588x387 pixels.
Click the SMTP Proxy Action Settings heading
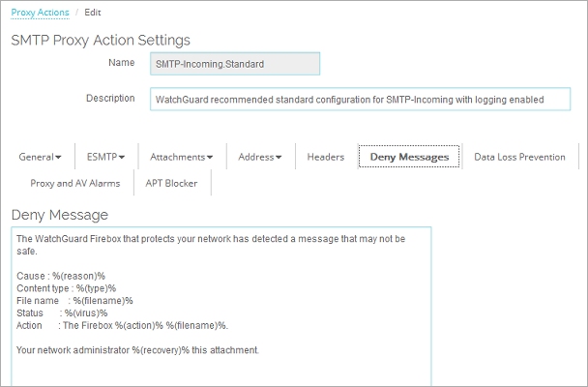point(101,40)
